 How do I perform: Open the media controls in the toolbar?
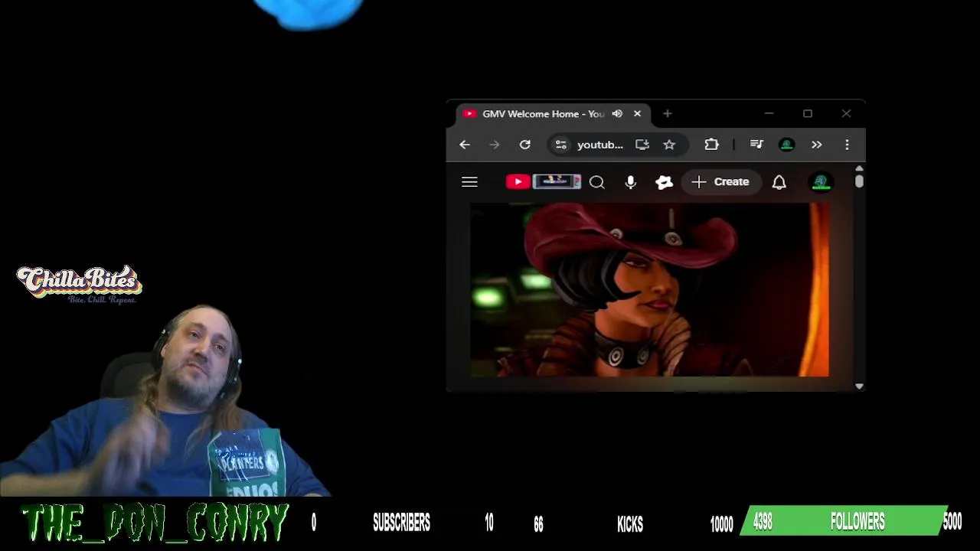pos(756,145)
